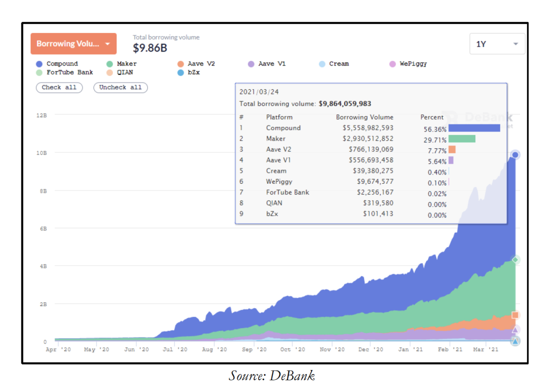Toggle the QIAN legend marker
This screenshot has width=549, height=392.
[x=110, y=73]
